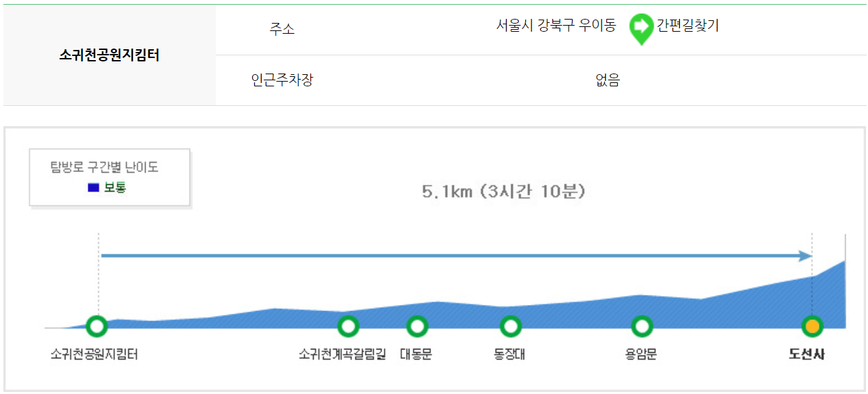
Task: Click the 동장대 waypoint circle icon
Action: point(511,325)
